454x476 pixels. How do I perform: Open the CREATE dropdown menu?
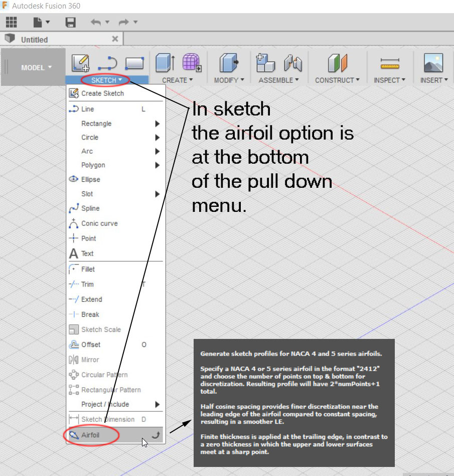pyautogui.click(x=178, y=80)
